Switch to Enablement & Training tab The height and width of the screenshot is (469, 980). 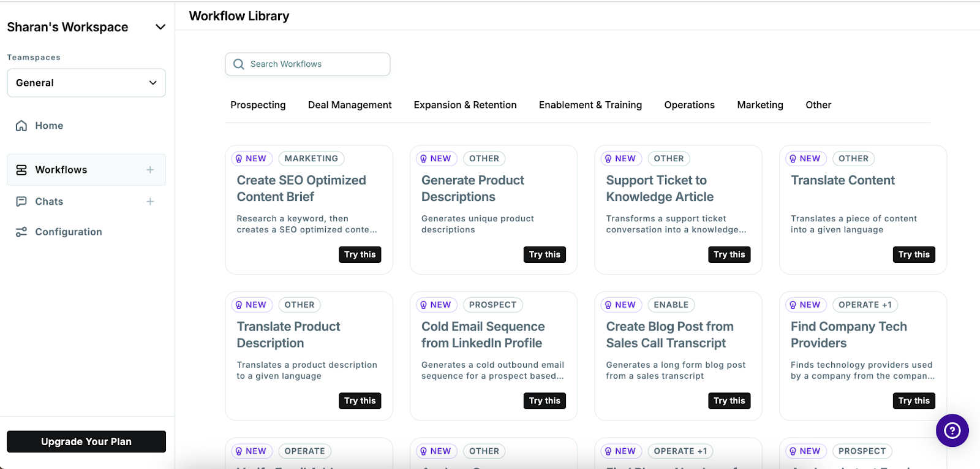coord(590,105)
